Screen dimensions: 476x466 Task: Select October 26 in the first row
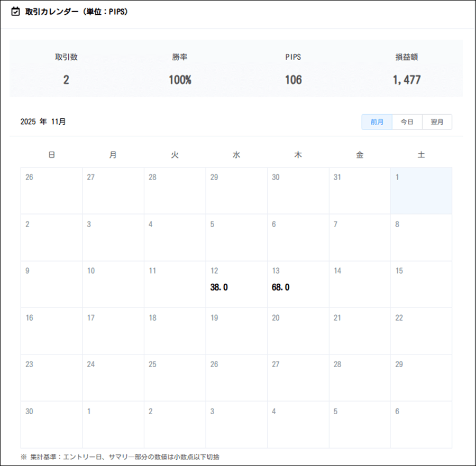(x=51, y=190)
